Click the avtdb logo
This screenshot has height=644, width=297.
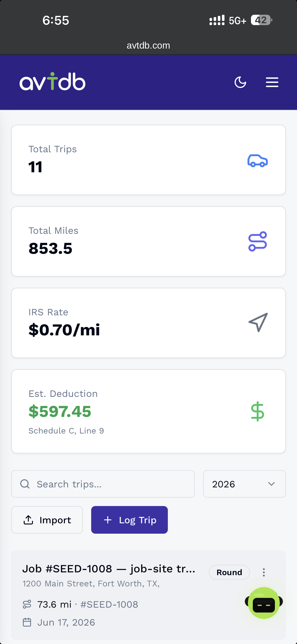coord(52,82)
